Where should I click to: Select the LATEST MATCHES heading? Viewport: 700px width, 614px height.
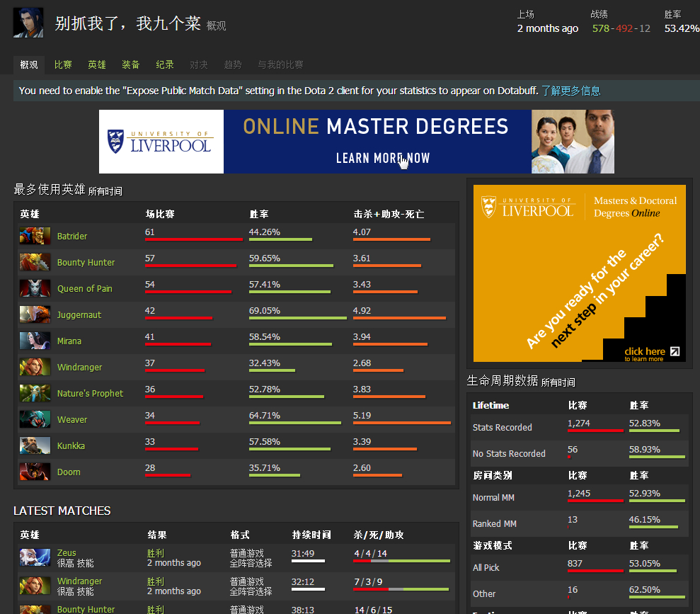coord(62,511)
